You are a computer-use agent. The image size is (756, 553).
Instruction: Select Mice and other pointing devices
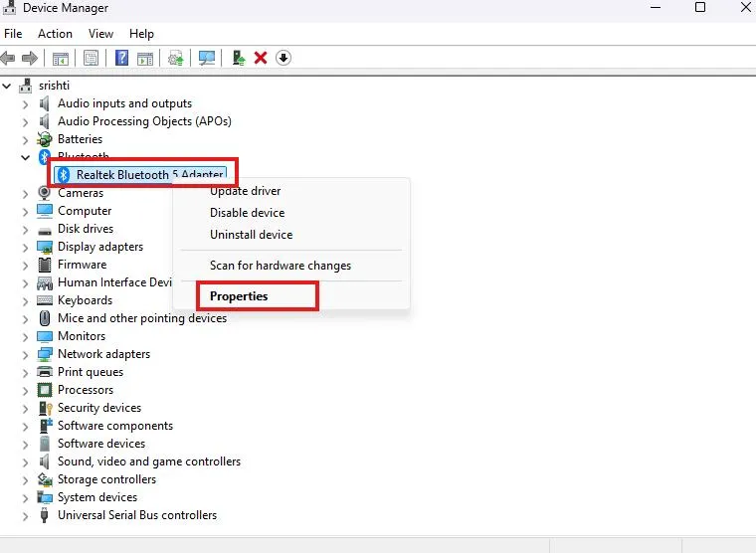141,318
